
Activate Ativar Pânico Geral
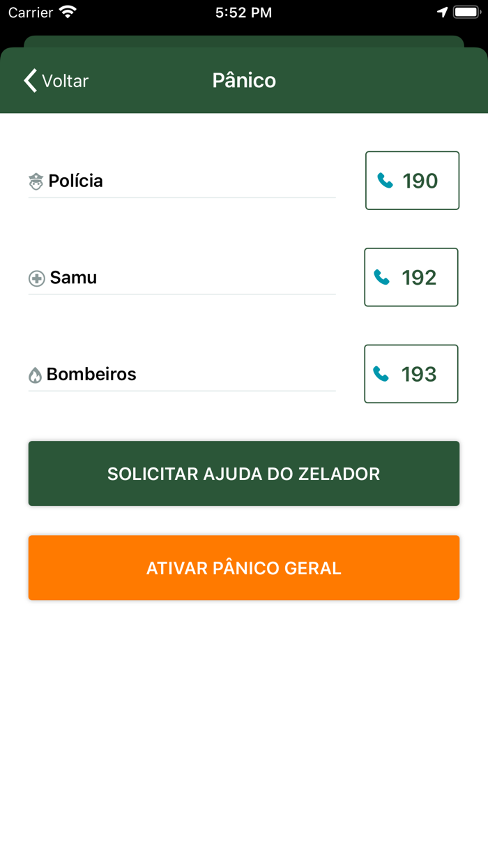click(244, 567)
